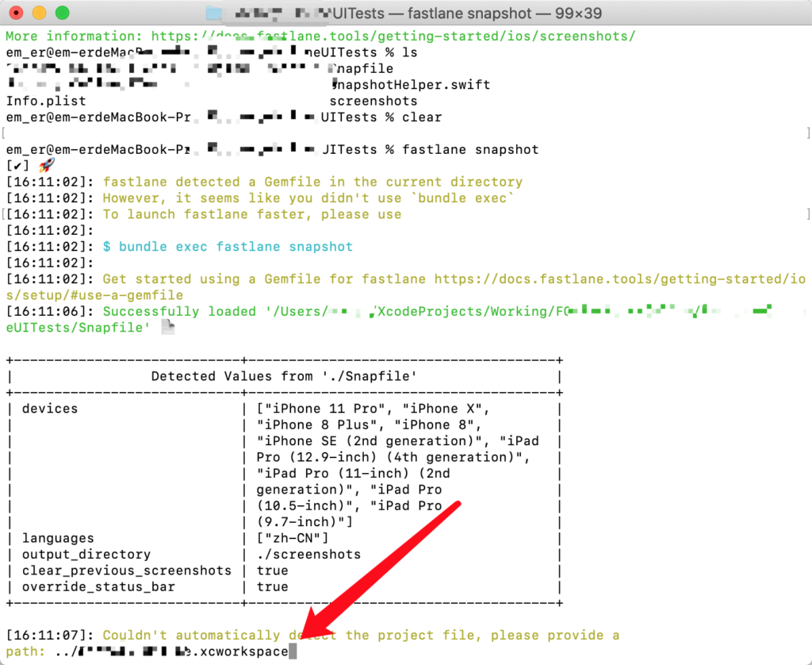Click the 'bundle exec fastlane snapshot' command text

click(236, 247)
